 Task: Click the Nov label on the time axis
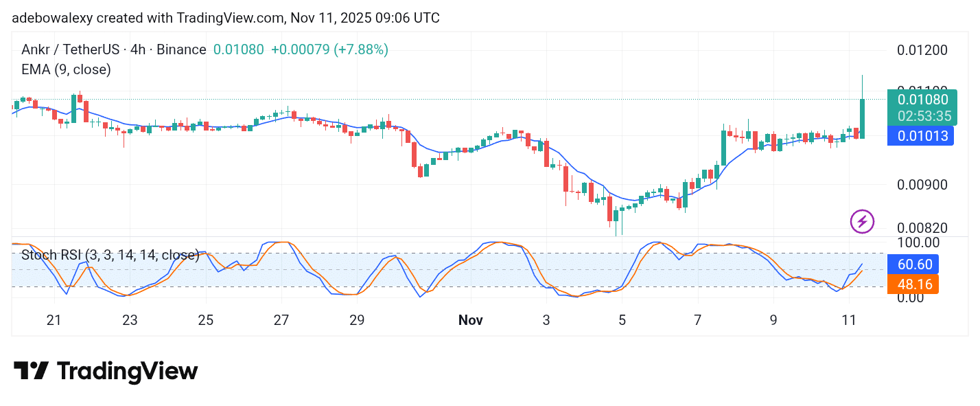point(471,320)
